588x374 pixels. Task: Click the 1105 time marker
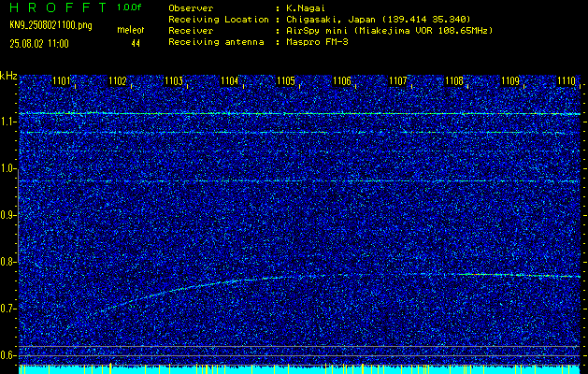tap(286, 81)
